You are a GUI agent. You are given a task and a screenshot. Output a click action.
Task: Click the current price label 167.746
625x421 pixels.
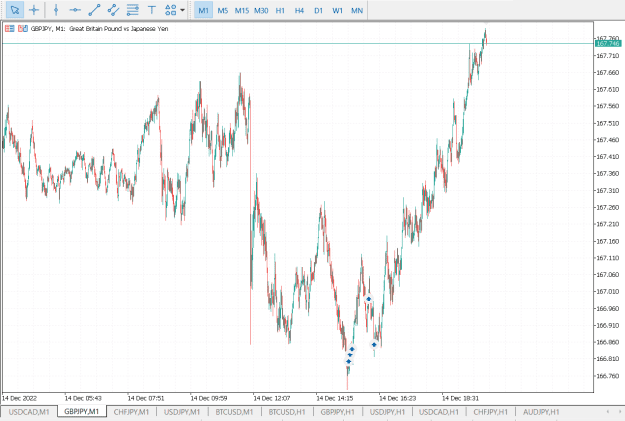[608, 43]
